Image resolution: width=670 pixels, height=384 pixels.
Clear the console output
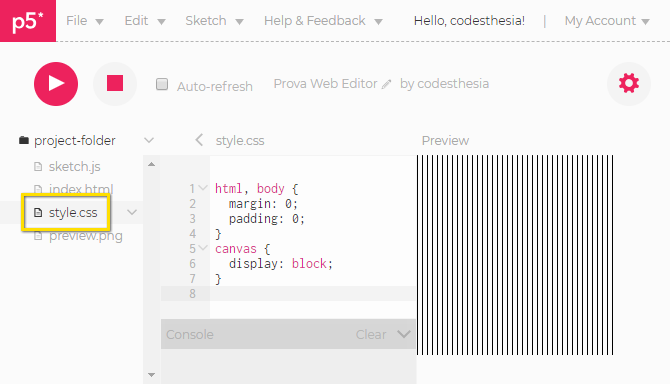(x=371, y=334)
